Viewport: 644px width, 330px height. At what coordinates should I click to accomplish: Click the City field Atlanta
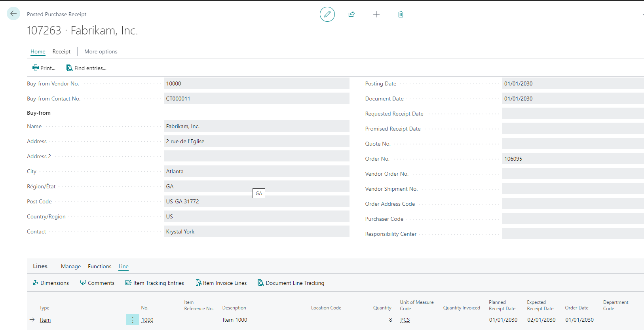point(257,171)
